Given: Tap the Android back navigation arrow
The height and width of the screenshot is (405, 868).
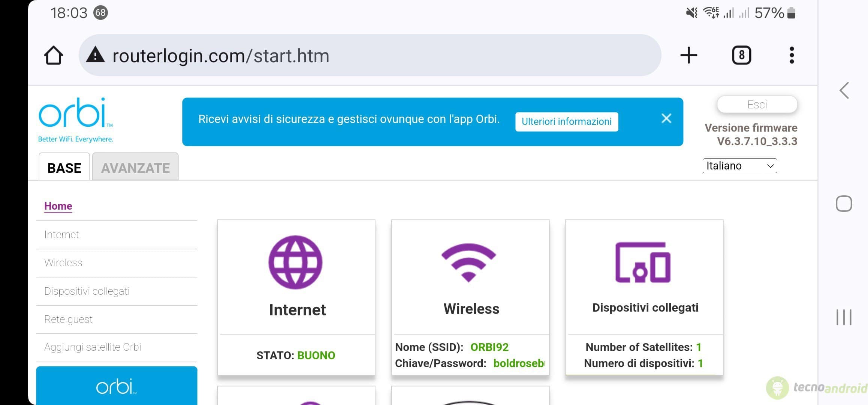Looking at the screenshot, I should tap(844, 90).
